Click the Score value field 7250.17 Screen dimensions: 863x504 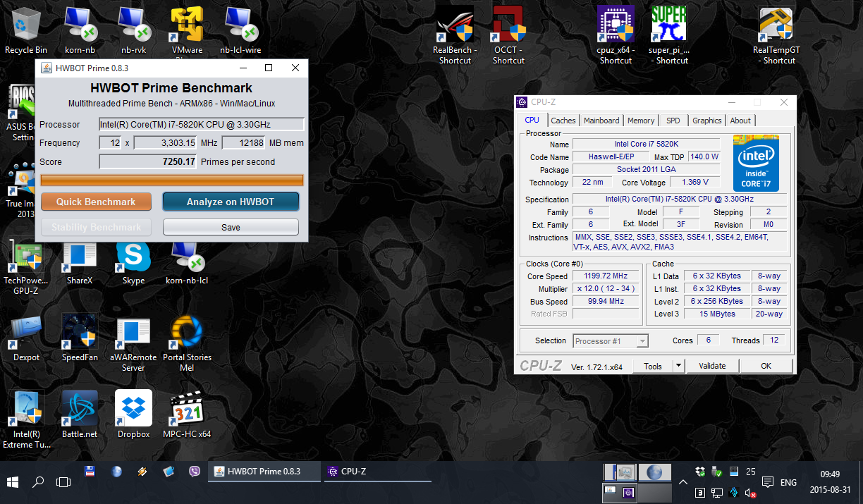pos(148,162)
